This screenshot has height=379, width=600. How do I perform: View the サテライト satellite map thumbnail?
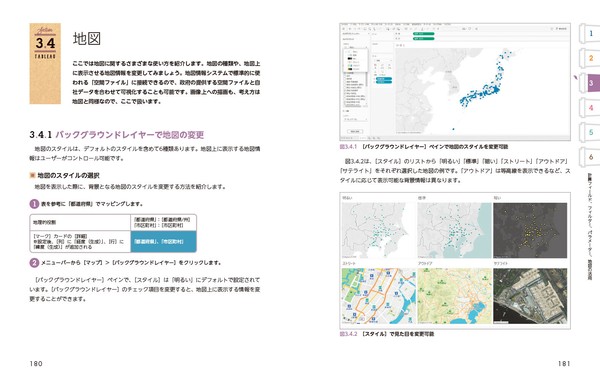pyautogui.click(x=530, y=296)
